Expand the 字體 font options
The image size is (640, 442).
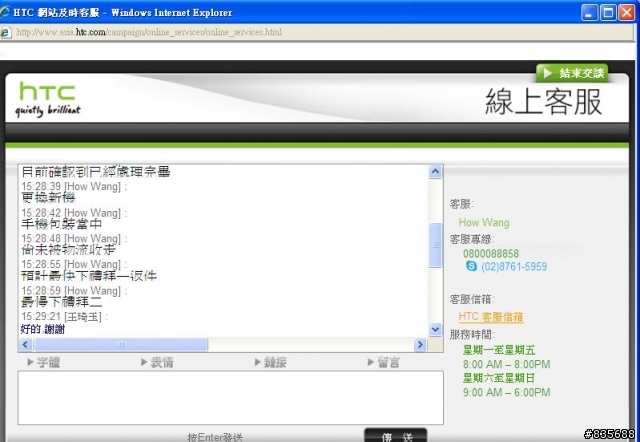click(x=44, y=362)
